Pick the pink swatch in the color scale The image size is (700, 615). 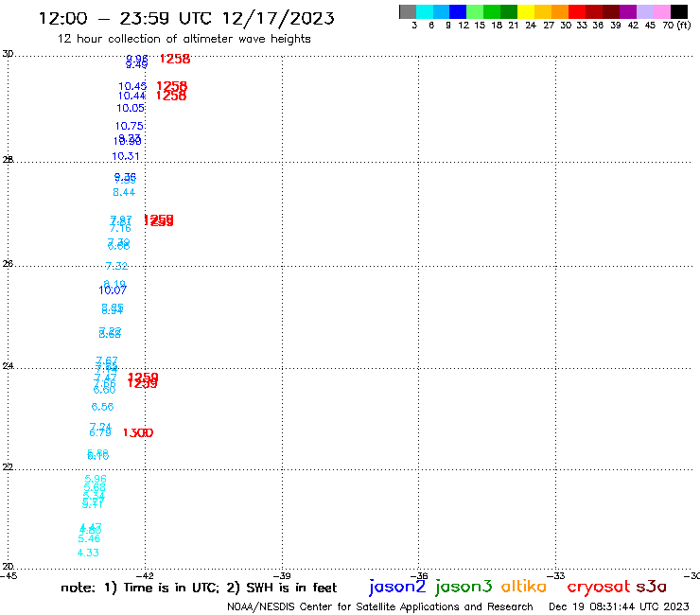[661, 11]
